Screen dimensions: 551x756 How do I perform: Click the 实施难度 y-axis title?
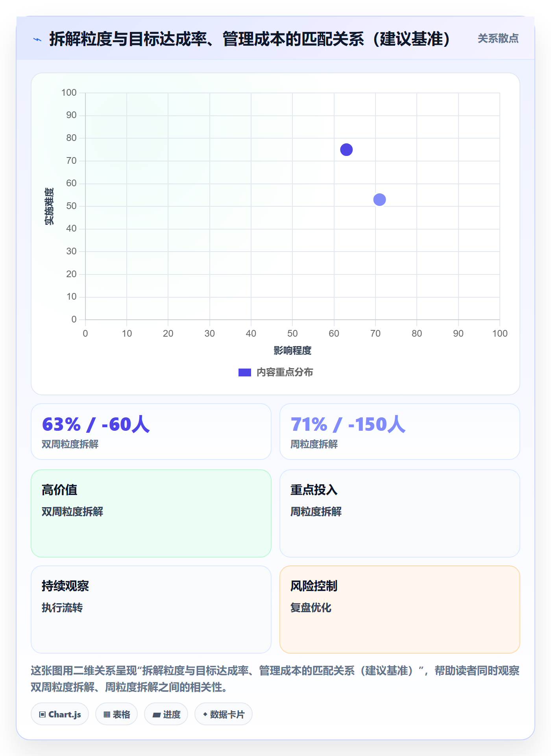[x=49, y=206]
